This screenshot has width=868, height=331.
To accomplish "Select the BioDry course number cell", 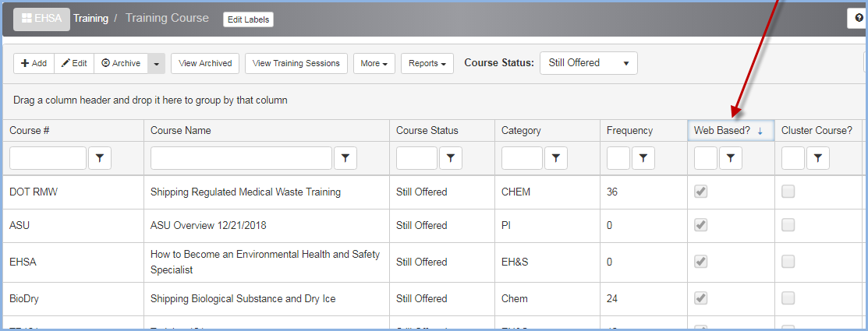I will (x=73, y=299).
